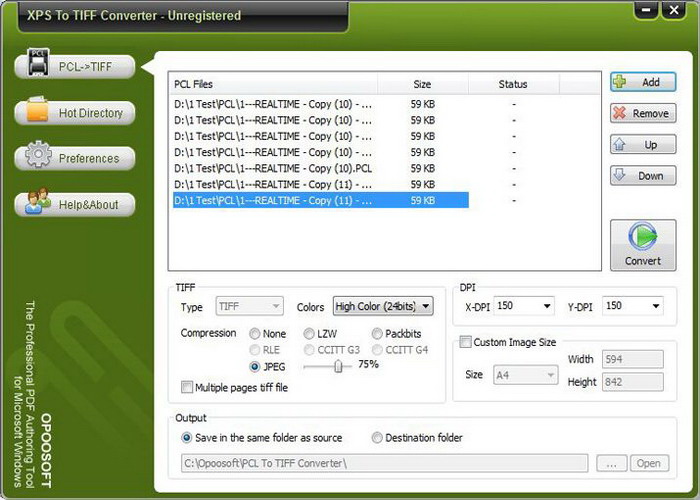Image resolution: width=700 pixels, height=500 pixels.
Task: Enable Multiple pages tiff file checkbox
Action: [187, 387]
